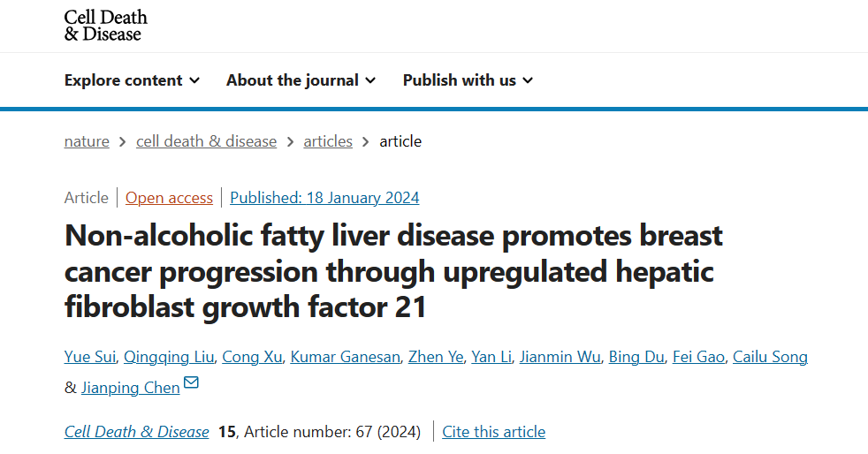Select author Cailu Song

point(770,357)
